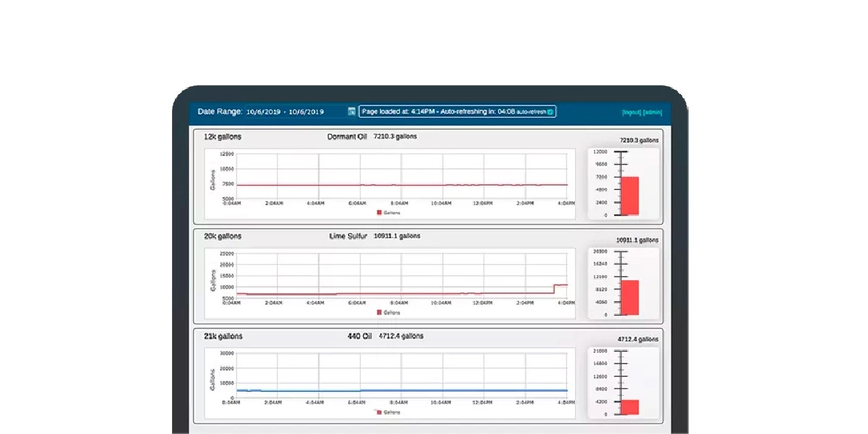Click the Lime Sulfur Gallons legend swatch
The height and width of the screenshot is (434, 868).
pyautogui.click(x=379, y=313)
